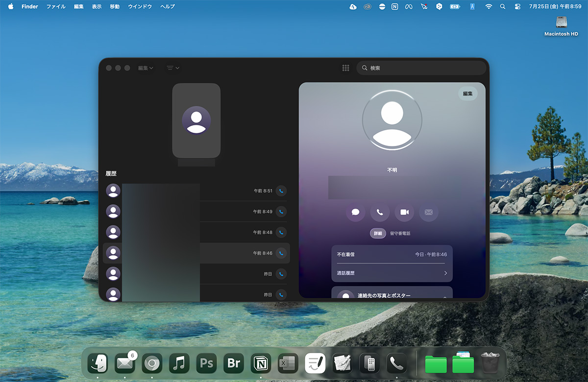This screenshot has height=382, width=588.
Task: Open the call list filter dropdown
Action: [172, 68]
